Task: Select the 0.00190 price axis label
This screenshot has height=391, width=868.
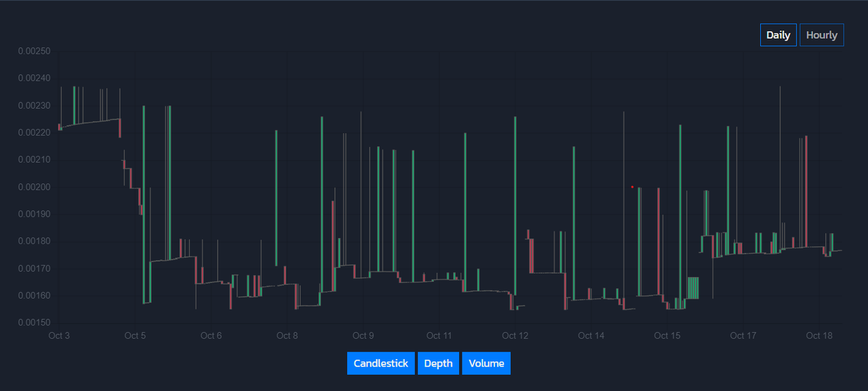Action: pos(34,214)
